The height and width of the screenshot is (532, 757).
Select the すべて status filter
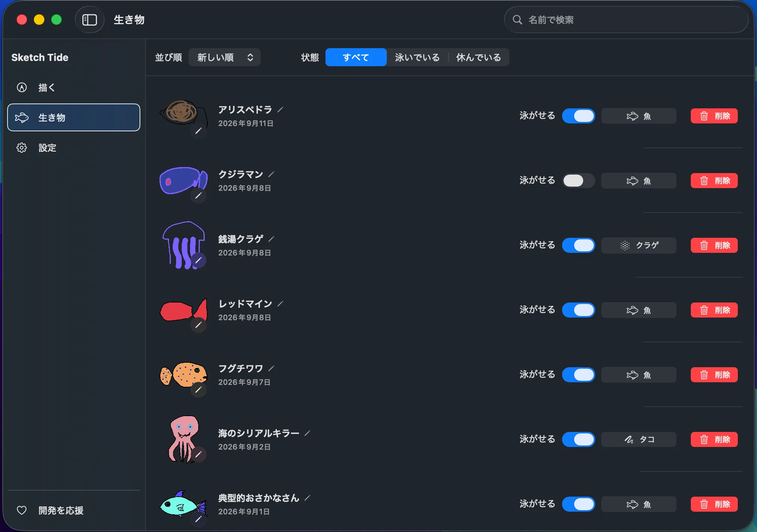click(356, 58)
